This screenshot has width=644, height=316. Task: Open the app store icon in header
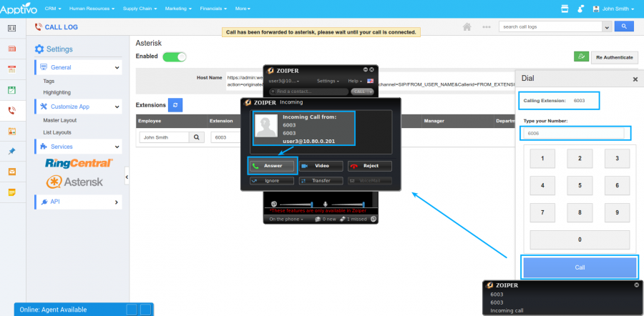pyautogui.click(x=565, y=9)
